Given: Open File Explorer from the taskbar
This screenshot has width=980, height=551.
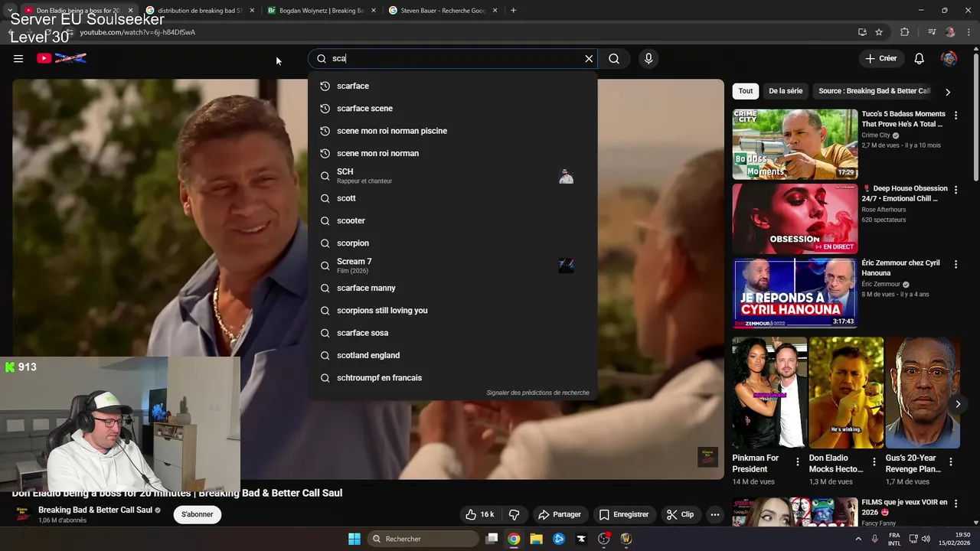Looking at the screenshot, I should [536, 539].
